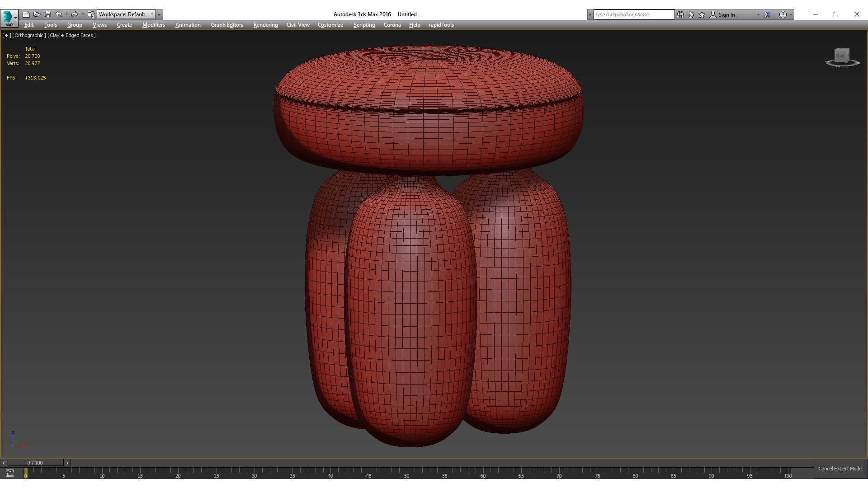The width and height of the screenshot is (868, 488).
Task: Open the Graph Editors menu
Action: point(227,25)
